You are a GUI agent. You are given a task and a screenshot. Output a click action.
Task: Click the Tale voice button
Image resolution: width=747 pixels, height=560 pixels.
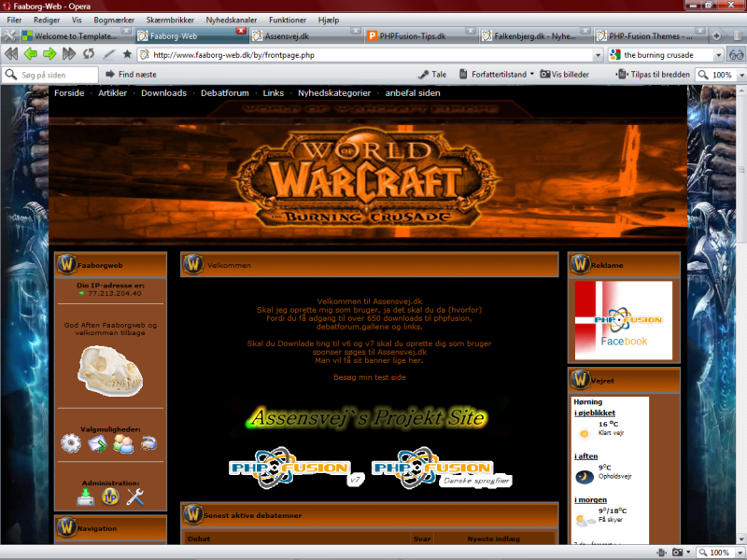tap(432, 75)
